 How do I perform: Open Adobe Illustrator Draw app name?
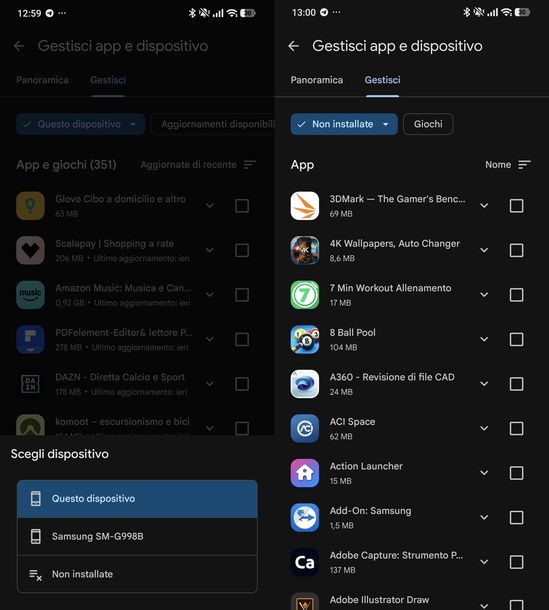(x=379, y=600)
